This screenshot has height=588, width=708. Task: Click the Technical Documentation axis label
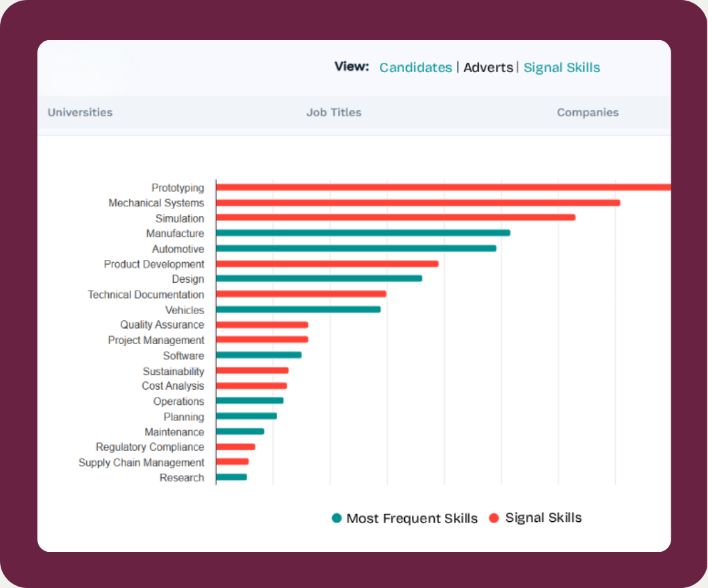coord(146,295)
